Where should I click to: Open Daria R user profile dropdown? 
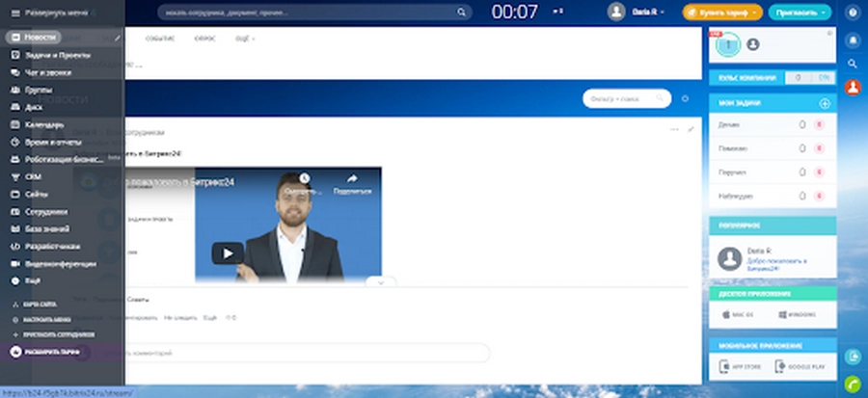click(x=648, y=12)
